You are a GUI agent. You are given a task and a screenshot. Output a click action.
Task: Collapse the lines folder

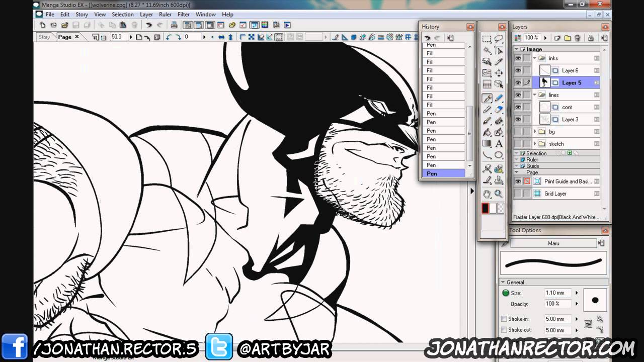point(535,95)
